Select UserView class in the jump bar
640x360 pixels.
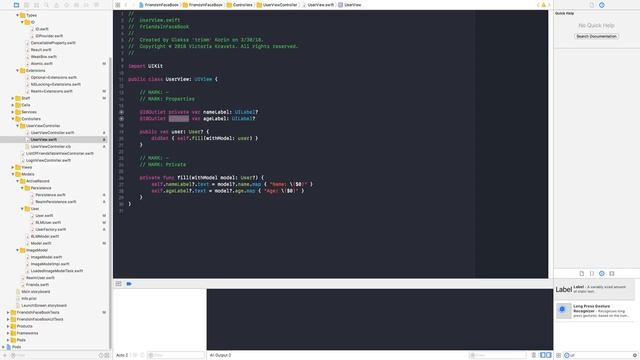point(350,5)
